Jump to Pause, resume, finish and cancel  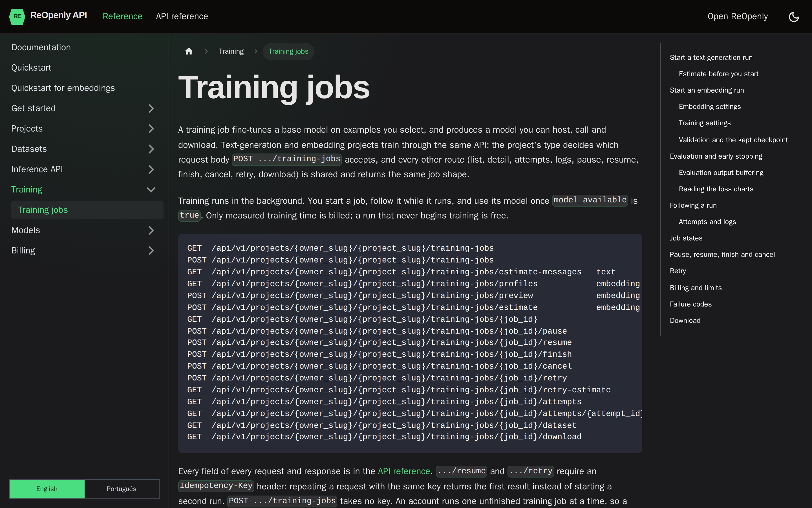722,255
